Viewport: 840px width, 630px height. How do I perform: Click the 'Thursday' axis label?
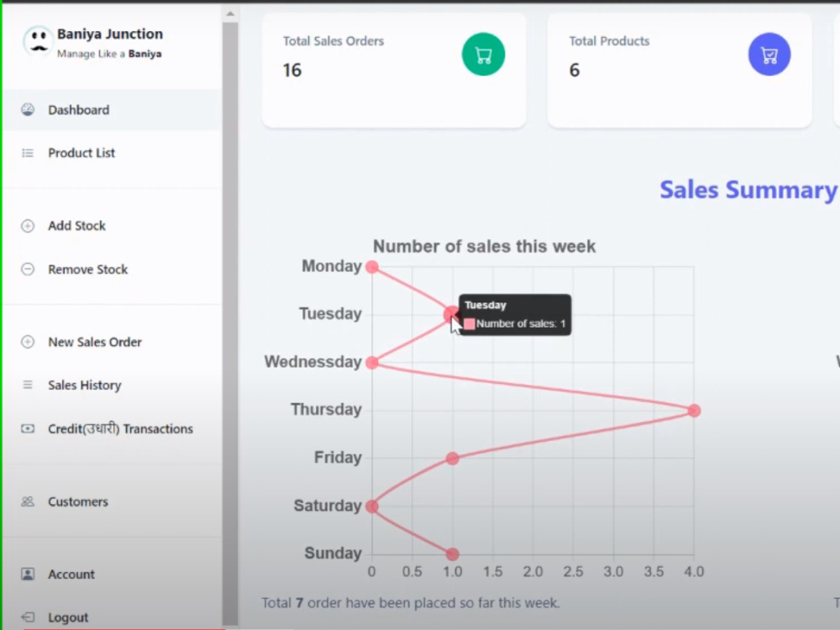point(326,410)
